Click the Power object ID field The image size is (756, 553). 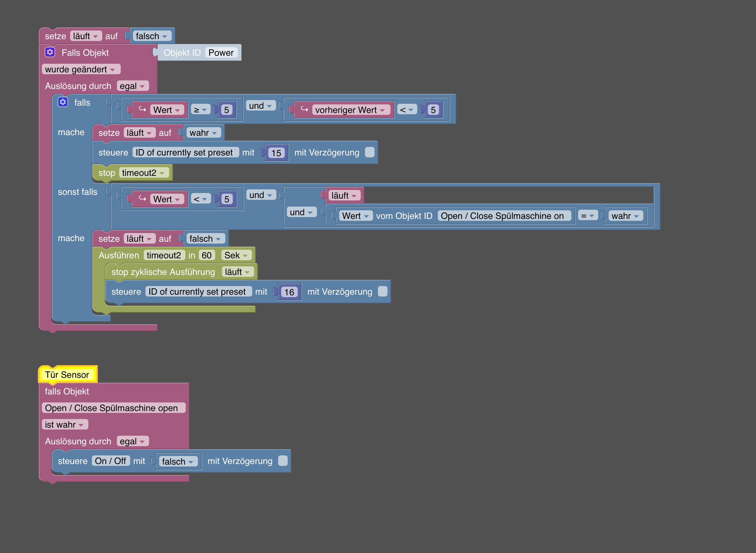221,53
